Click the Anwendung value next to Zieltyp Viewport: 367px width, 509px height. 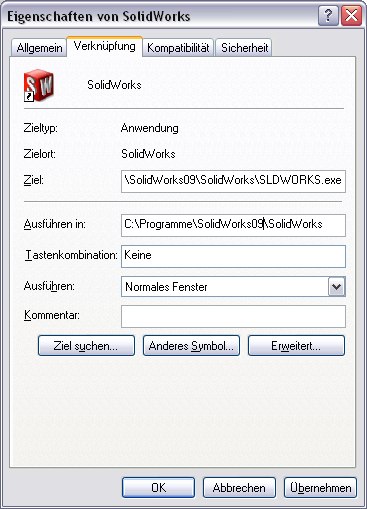click(x=150, y=128)
